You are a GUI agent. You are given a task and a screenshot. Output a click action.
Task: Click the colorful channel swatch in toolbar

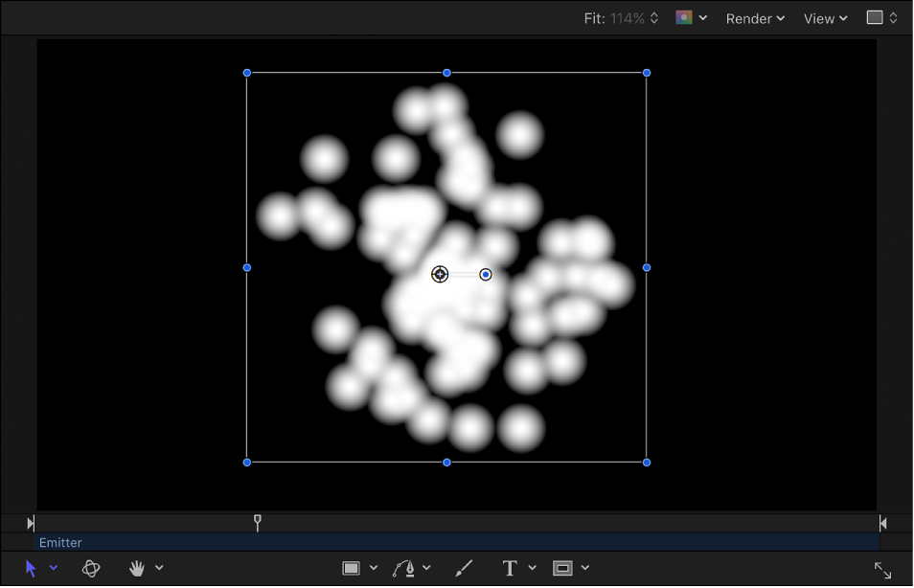684,18
